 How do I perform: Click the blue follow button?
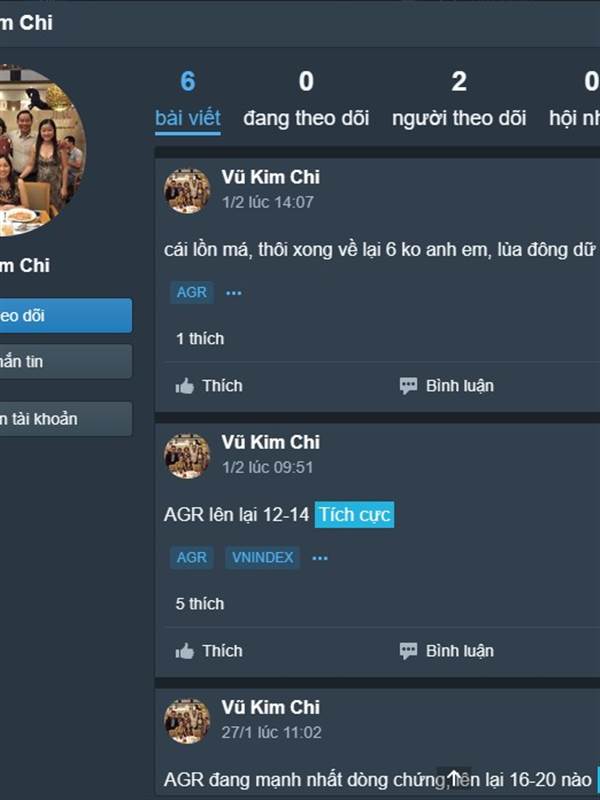pos(65,316)
